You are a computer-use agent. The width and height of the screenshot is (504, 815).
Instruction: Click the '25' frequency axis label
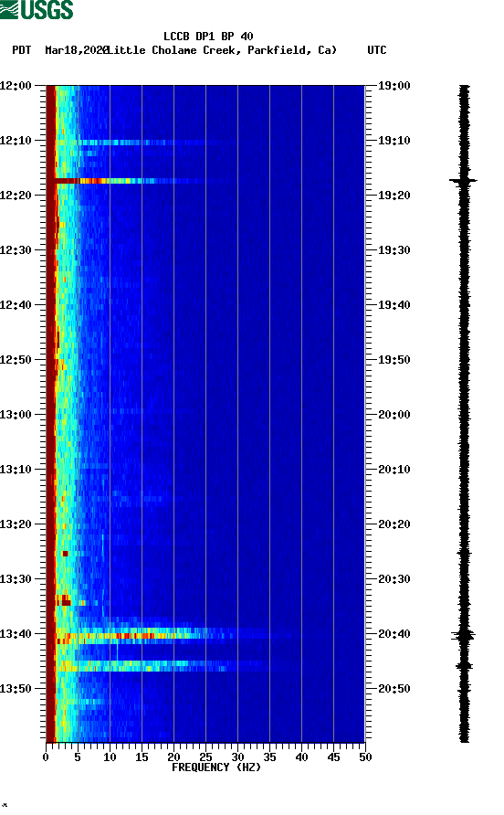pyautogui.click(x=205, y=757)
